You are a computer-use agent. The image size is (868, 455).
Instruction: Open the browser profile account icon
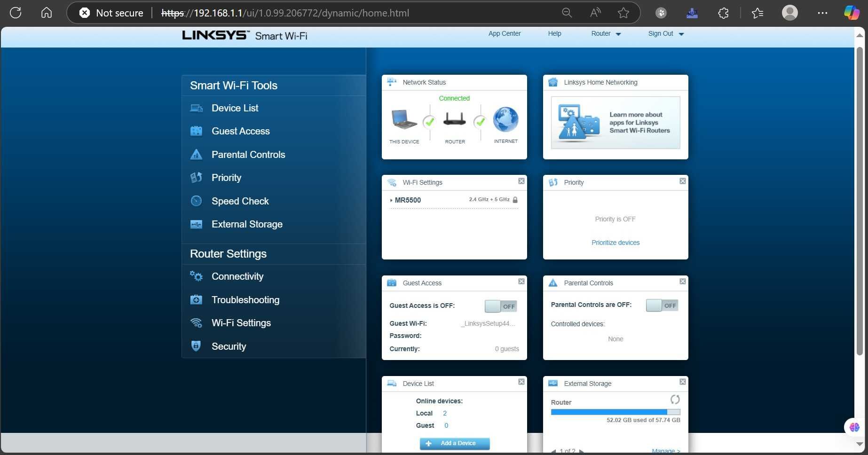tap(790, 13)
